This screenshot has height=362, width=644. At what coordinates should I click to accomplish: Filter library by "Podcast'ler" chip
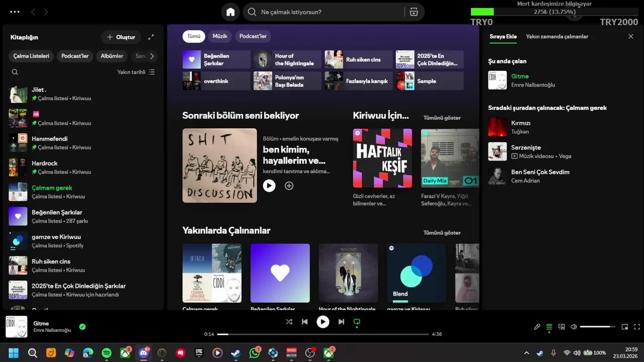(75, 56)
